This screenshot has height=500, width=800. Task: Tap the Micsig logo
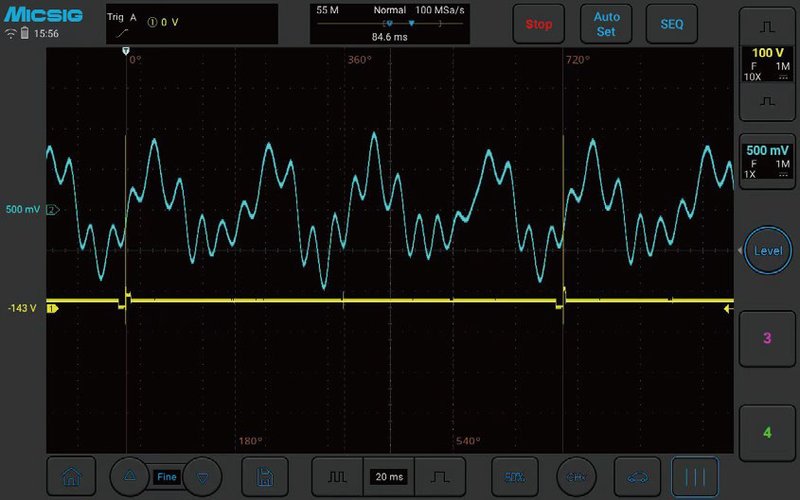click(x=43, y=14)
